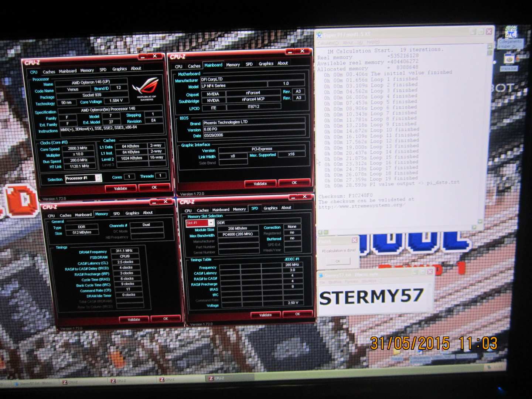Screen dimensions: 532x399
Task: Minimize the CPU-Z SPD window
Action: (293, 197)
